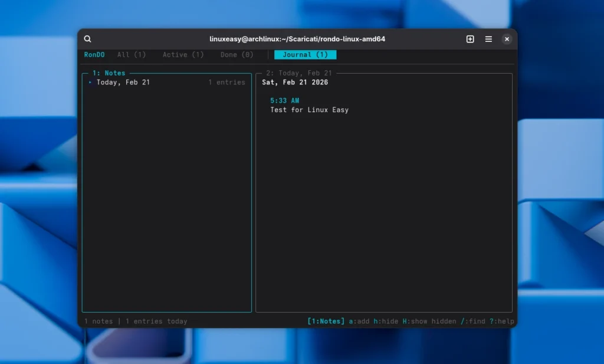Click the h:hide shortcut hint

point(386,322)
